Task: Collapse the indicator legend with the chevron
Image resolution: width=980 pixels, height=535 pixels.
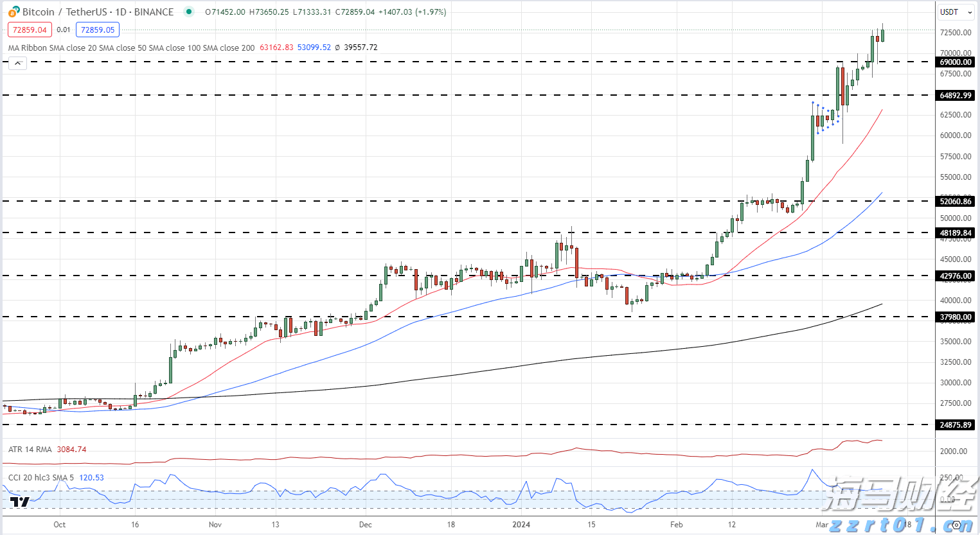Action: coord(17,63)
